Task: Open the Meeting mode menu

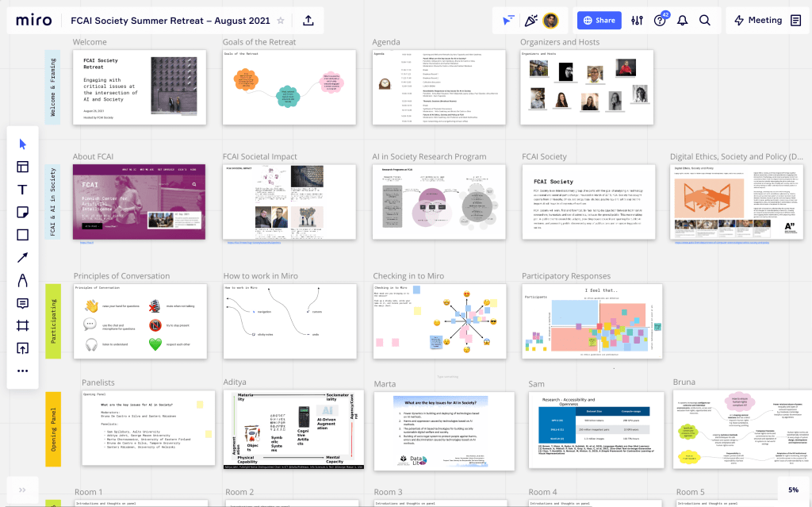Action: coord(757,21)
